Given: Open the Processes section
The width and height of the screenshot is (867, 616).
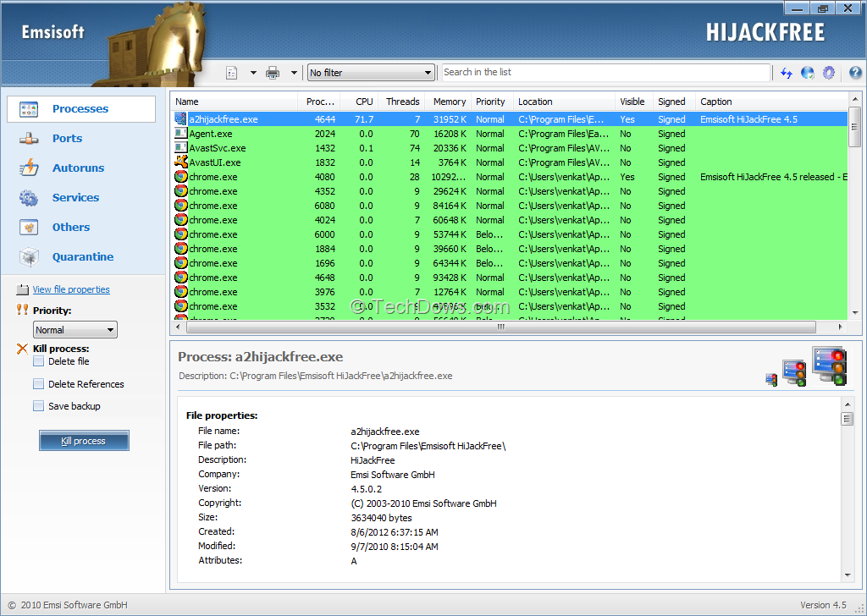Looking at the screenshot, I should click(80, 109).
